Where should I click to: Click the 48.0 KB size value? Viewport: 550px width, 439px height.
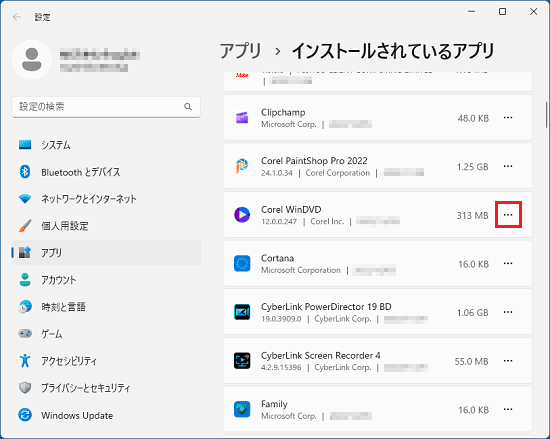473,119
